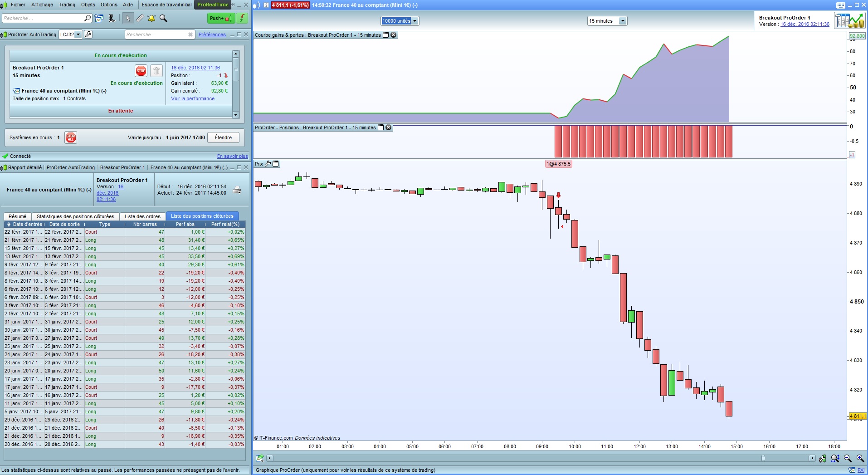Open the Aide menu
Screen dimensions: 868x475
(x=128, y=5)
